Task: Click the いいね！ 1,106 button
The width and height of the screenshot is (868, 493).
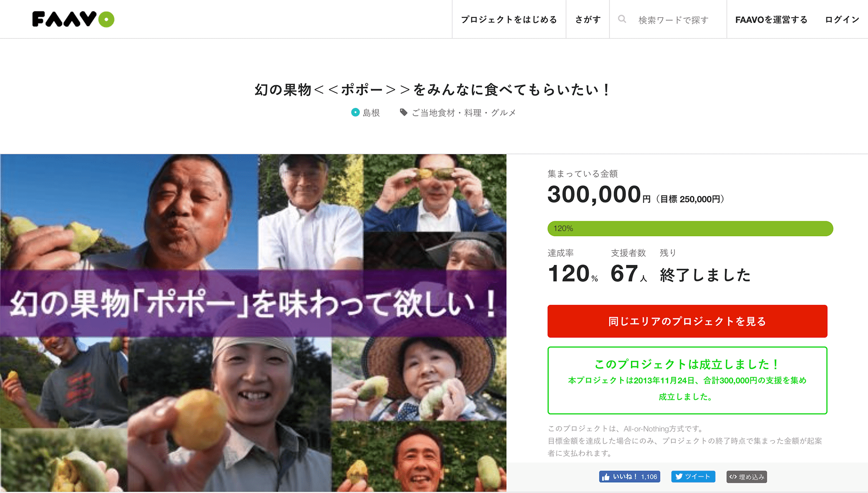Action: (630, 477)
